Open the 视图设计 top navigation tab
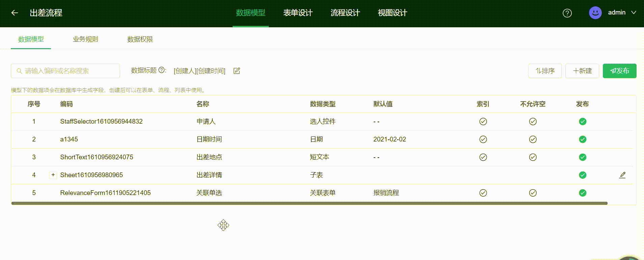The image size is (644, 260). point(392,13)
